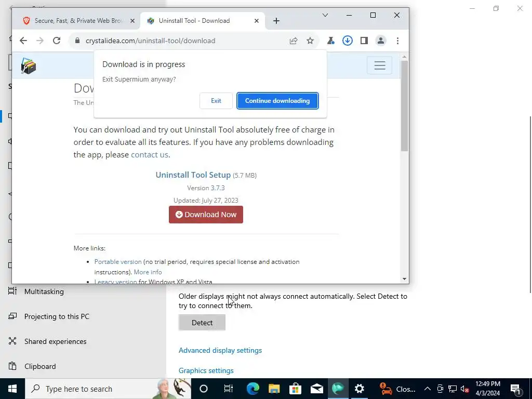The width and height of the screenshot is (532, 399).
Task: Click the Uninstall Tool logo icon
Action: tap(28, 66)
